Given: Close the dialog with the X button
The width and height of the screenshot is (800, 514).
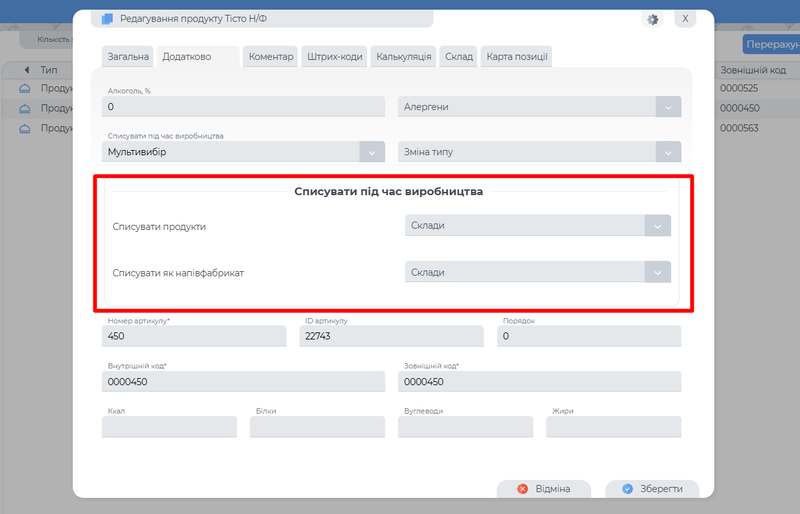Looking at the screenshot, I should tap(684, 19).
